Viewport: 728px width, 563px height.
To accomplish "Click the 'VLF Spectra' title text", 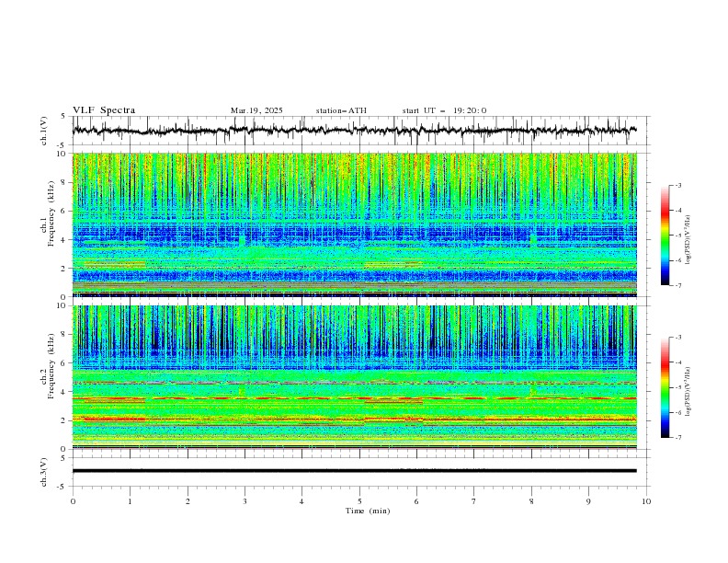I will (104, 110).
